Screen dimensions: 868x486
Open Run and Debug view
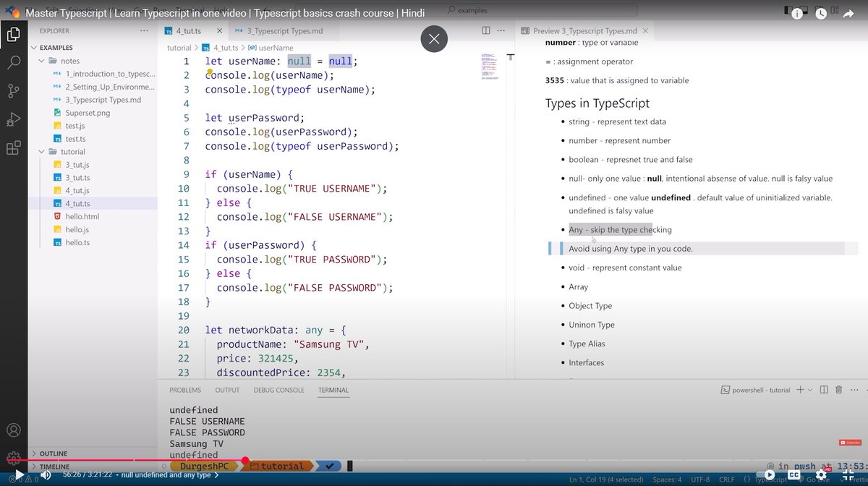pyautogui.click(x=13, y=119)
